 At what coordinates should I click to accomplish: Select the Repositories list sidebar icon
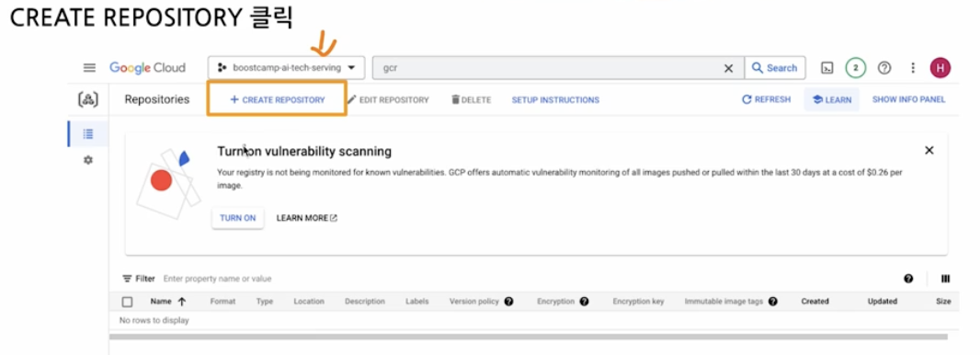coord(88,133)
